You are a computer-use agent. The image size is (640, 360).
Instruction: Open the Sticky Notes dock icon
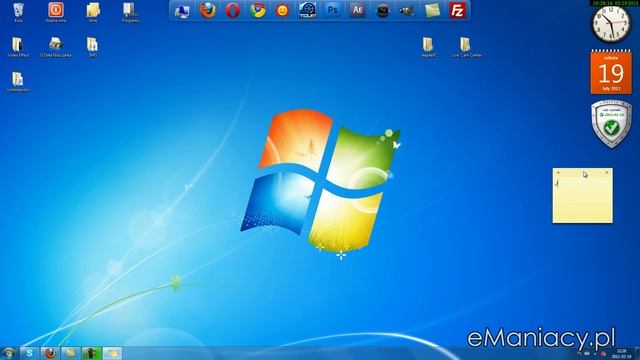pyautogui.click(x=432, y=11)
